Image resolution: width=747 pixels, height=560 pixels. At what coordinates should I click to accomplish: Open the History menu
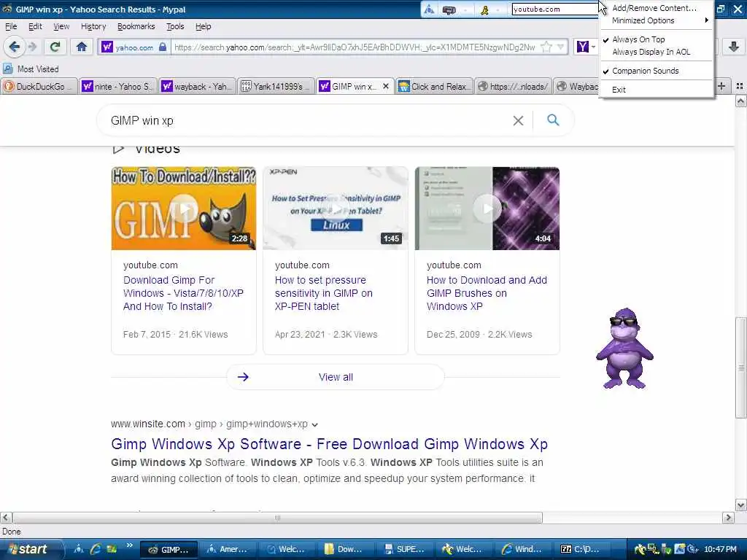coord(93,26)
